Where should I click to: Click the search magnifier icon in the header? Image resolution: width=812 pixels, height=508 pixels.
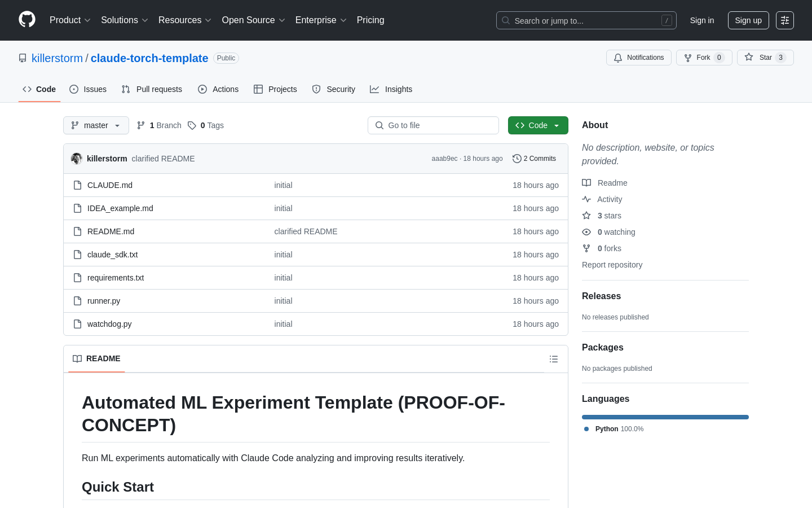(506, 20)
